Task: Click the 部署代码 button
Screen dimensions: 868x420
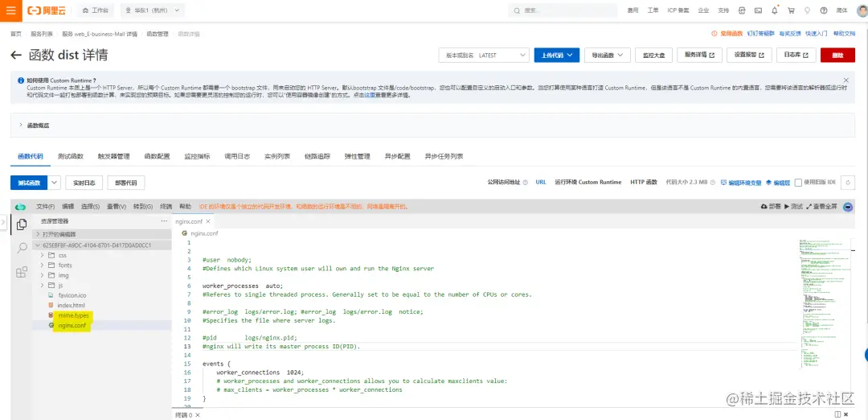Action: point(125,183)
